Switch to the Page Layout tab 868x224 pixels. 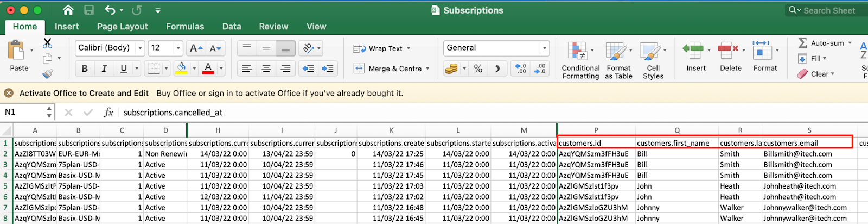(122, 26)
